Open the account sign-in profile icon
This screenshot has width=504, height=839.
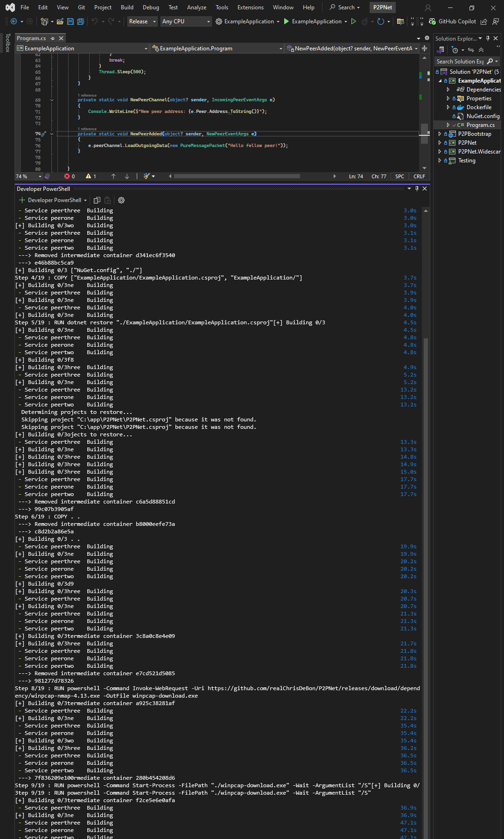tap(428, 7)
